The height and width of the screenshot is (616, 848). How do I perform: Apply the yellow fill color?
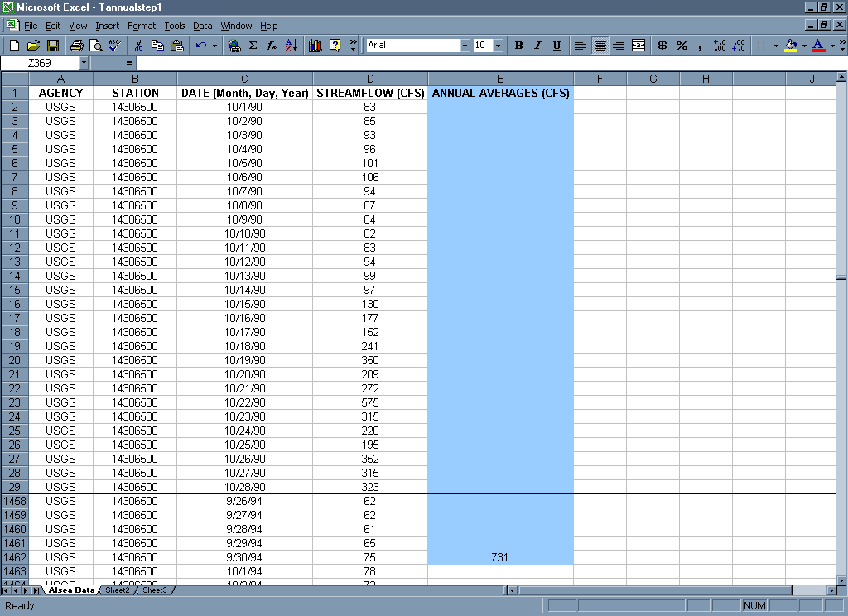click(x=791, y=46)
